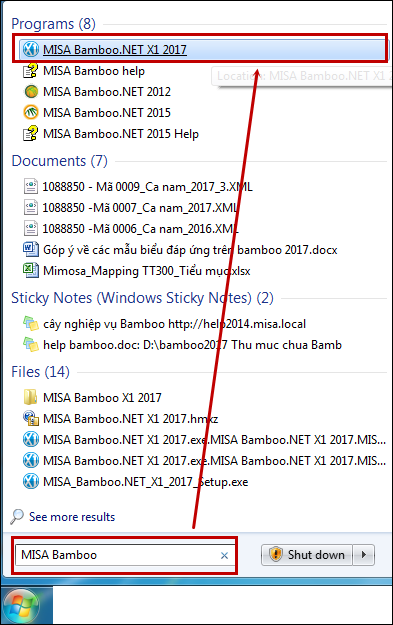
Task: Click the Windows Start orb
Action: (21, 606)
